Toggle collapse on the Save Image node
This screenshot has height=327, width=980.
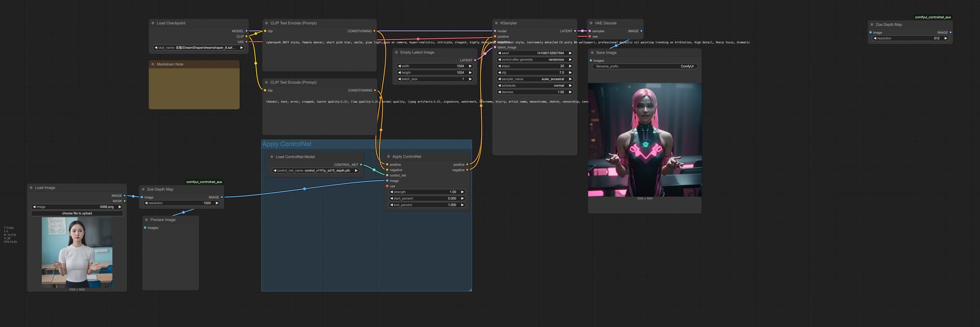(x=592, y=53)
